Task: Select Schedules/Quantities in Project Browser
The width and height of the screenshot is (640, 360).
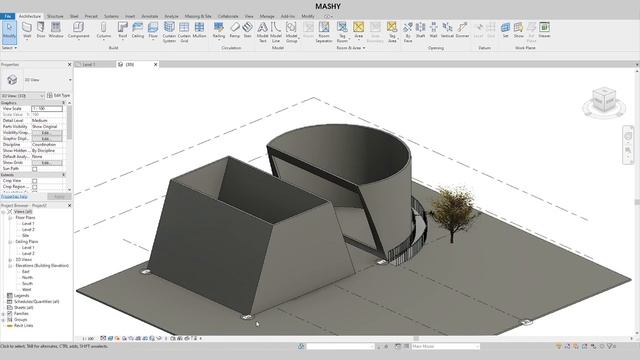Action: (x=36, y=302)
